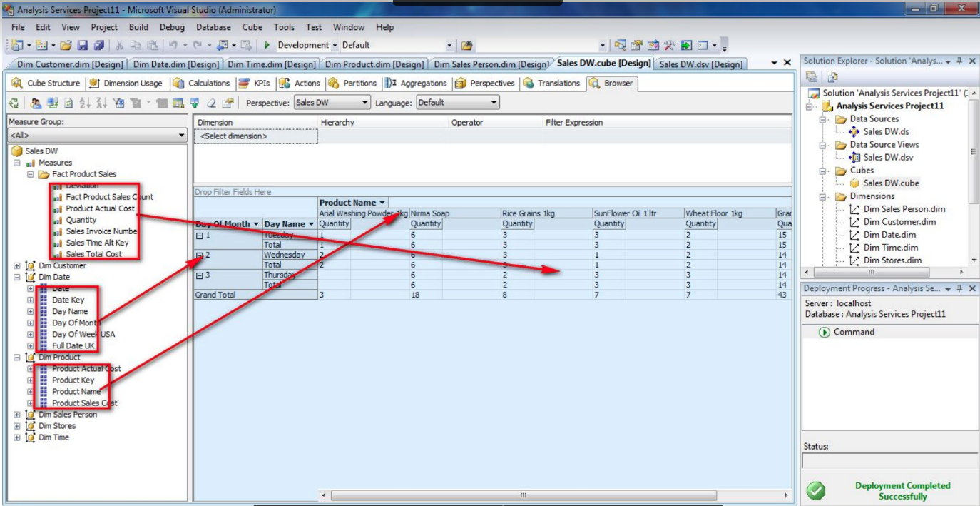This screenshot has width=980, height=506.
Task: Click the Properties icon in Solution Explorer toolbar
Action: pyautogui.click(x=811, y=76)
